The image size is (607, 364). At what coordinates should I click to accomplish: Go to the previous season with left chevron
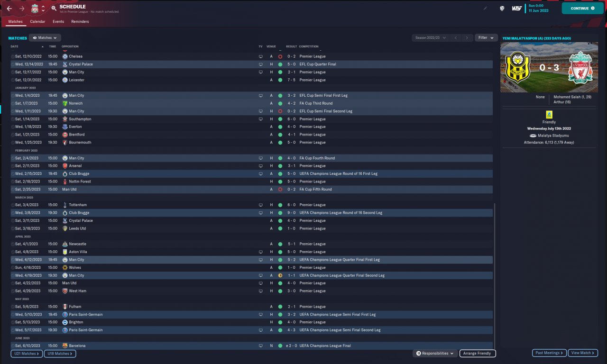pos(455,37)
